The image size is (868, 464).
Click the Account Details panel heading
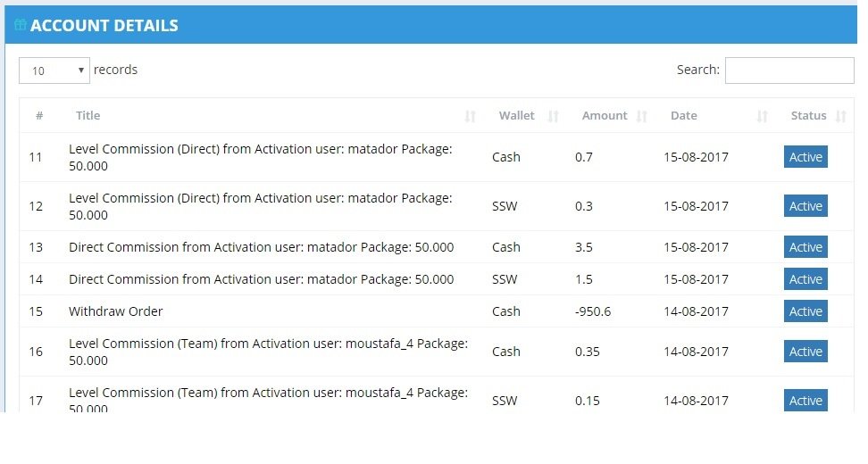[104, 26]
